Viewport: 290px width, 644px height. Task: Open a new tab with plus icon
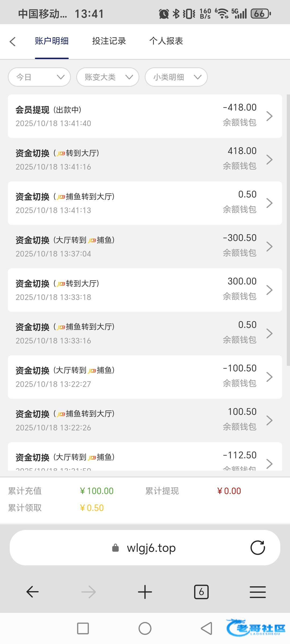(x=145, y=592)
